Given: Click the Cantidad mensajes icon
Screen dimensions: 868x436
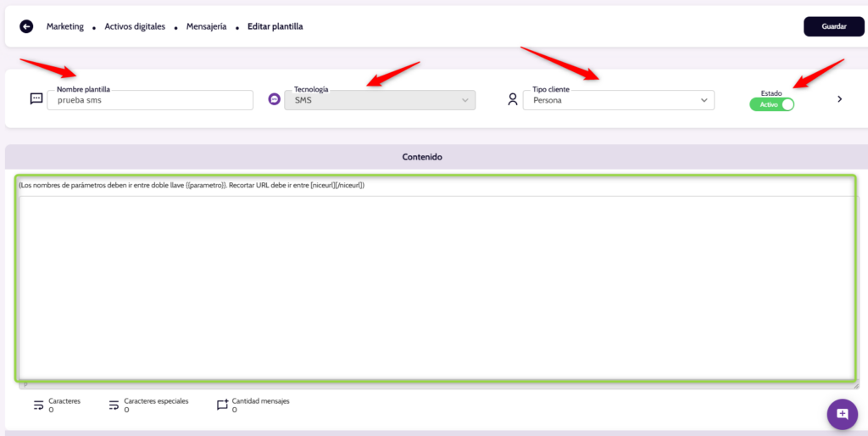Looking at the screenshot, I should pyautogui.click(x=222, y=405).
